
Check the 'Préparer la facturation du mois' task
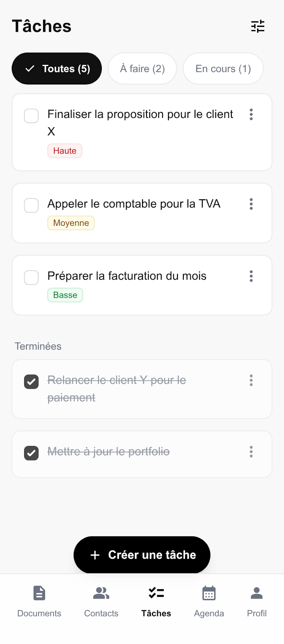point(31,277)
